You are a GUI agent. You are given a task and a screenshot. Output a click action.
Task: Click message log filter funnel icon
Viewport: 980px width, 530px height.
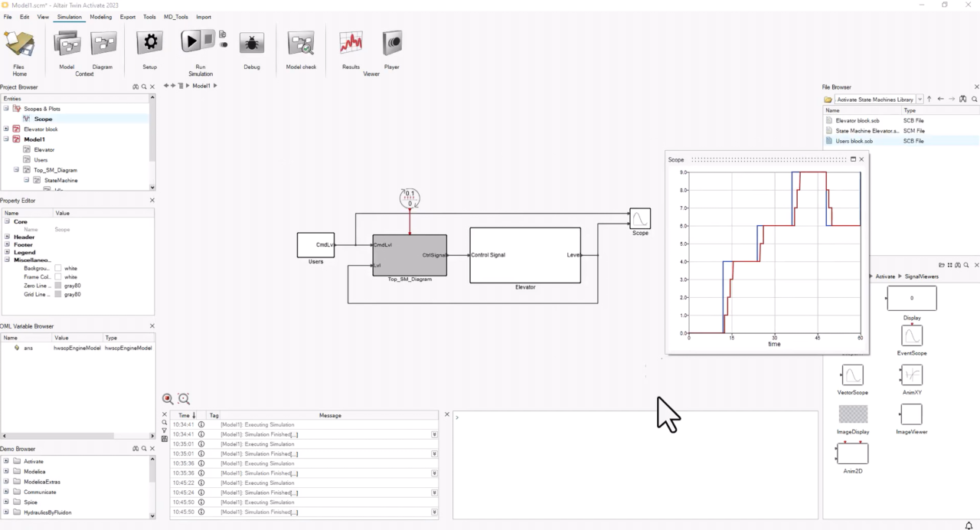pos(165,430)
